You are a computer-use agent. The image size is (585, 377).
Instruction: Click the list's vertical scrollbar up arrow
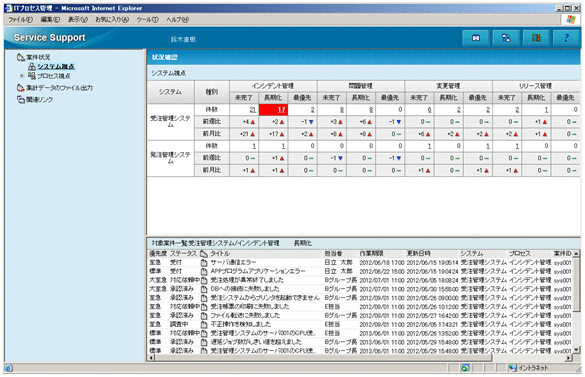[x=576, y=253]
